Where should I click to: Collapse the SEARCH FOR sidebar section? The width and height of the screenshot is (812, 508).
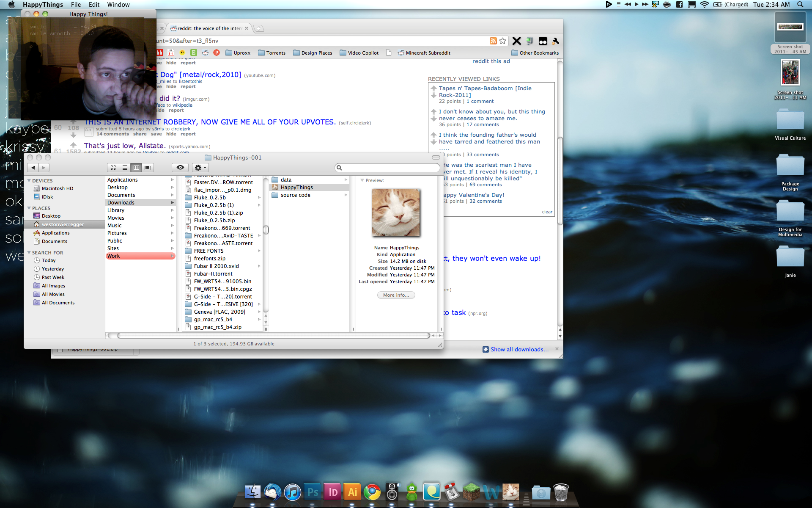point(29,253)
